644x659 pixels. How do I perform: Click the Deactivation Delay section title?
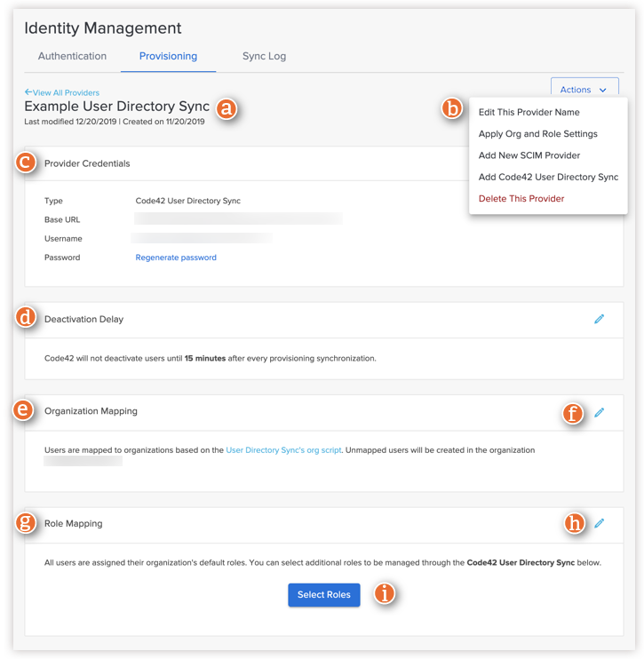coord(83,320)
